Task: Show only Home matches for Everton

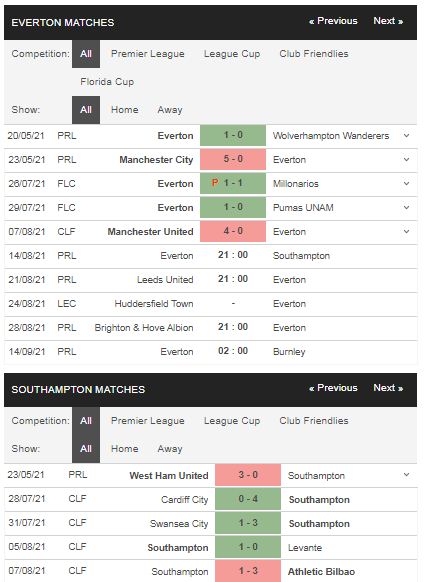Action: [124, 110]
